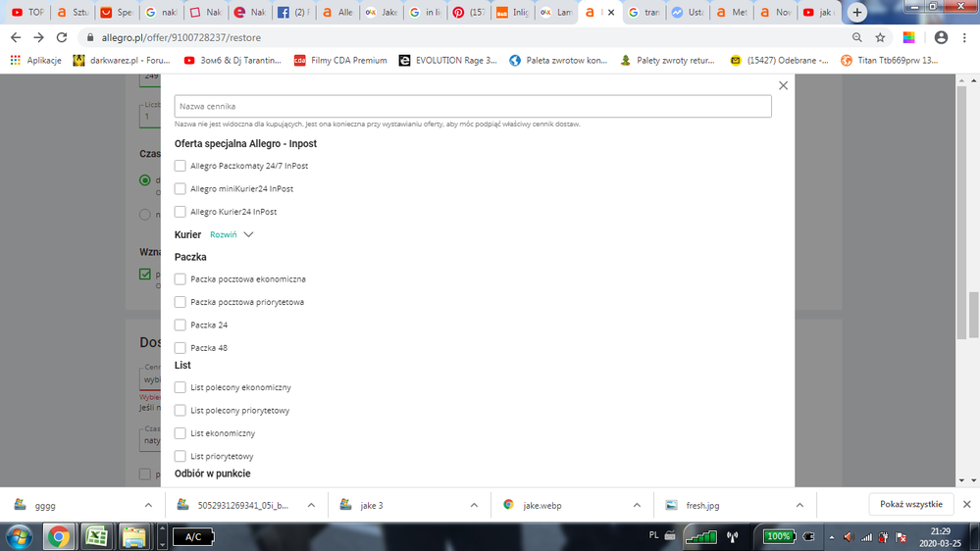Click the Rozwiń link next to Kurier
980x551 pixels.
point(223,235)
